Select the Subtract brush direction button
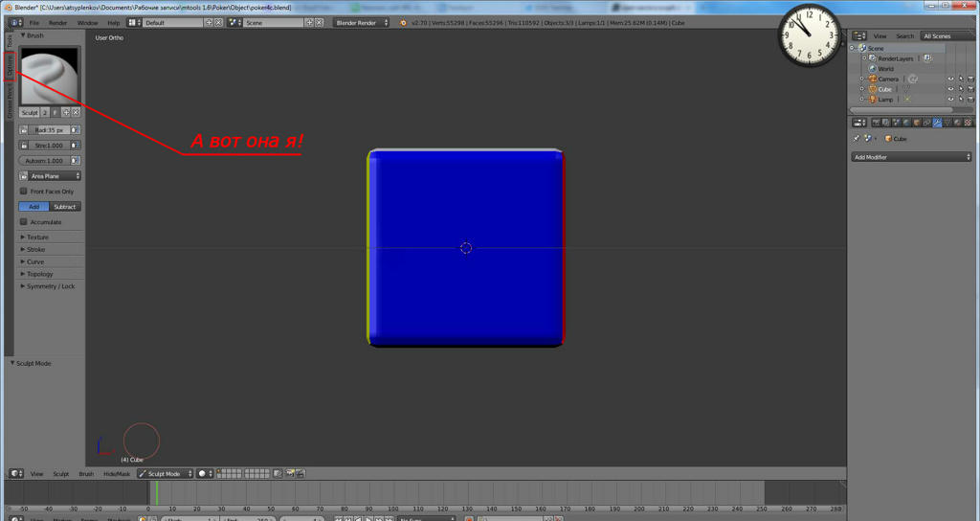 coord(65,207)
